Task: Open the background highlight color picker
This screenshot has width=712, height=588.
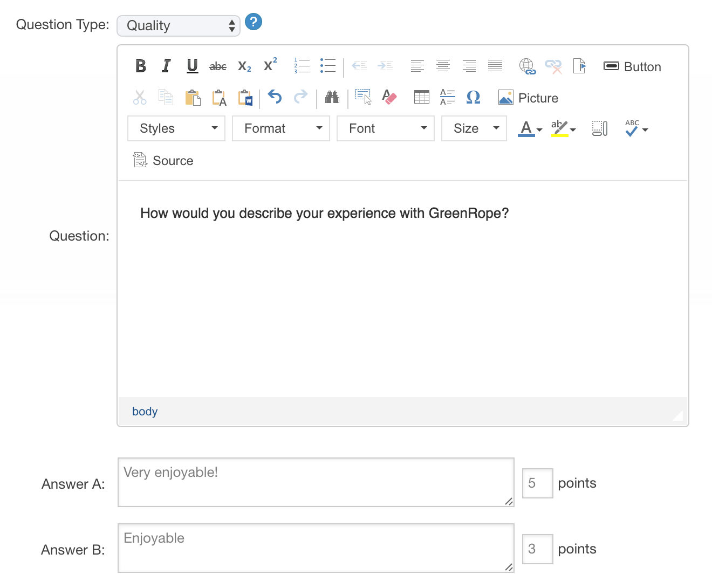Action: pyautogui.click(x=563, y=128)
